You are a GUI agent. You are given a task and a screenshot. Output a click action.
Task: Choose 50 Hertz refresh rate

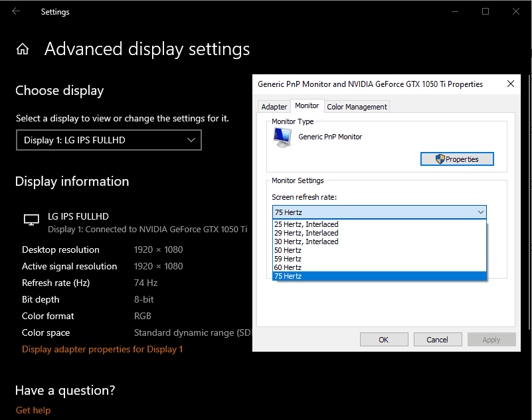pos(379,250)
